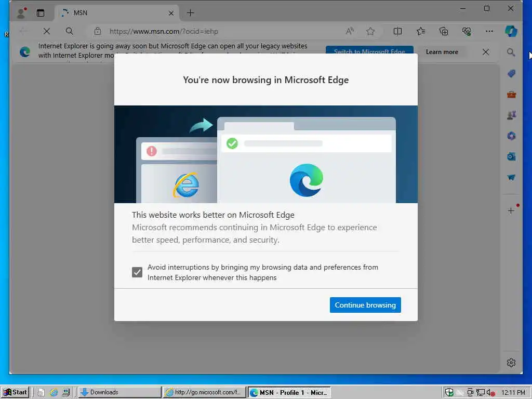Customize sidebar with plus icon
The width and height of the screenshot is (532, 399).
coord(511,211)
